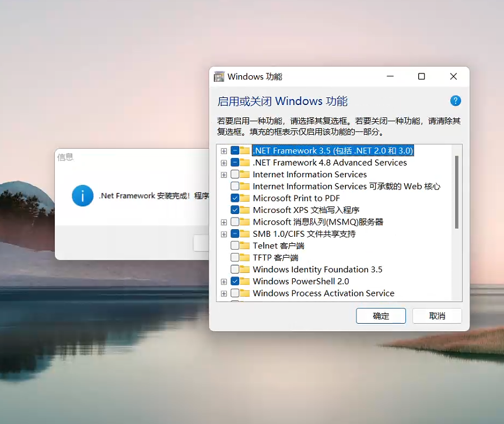Click the 取消 button
Screen dimensions: 504x424
pos(437,316)
